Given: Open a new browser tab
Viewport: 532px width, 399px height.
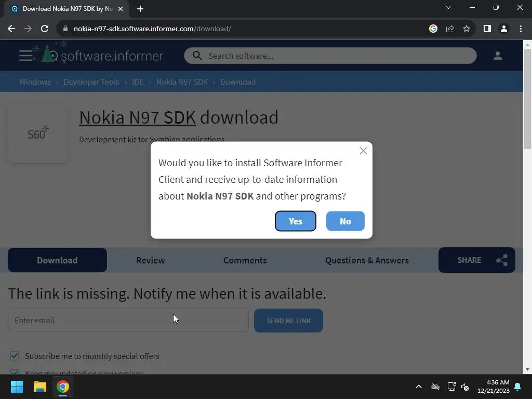Looking at the screenshot, I should pyautogui.click(x=140, y=9).
